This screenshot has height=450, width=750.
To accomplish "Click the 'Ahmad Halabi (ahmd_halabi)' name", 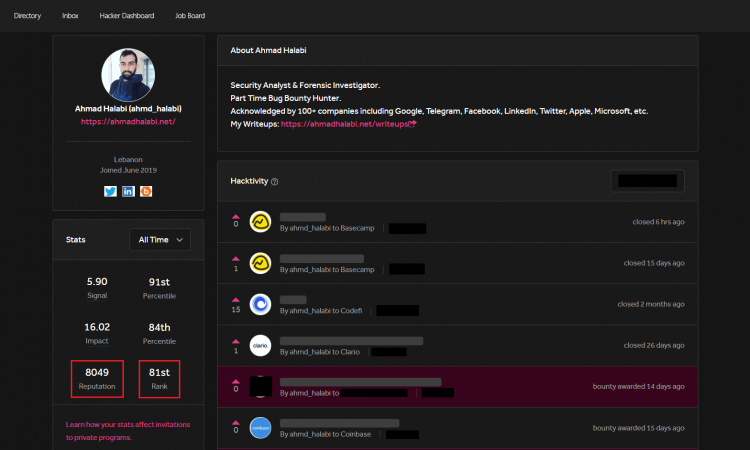I will tap(128, 109).
